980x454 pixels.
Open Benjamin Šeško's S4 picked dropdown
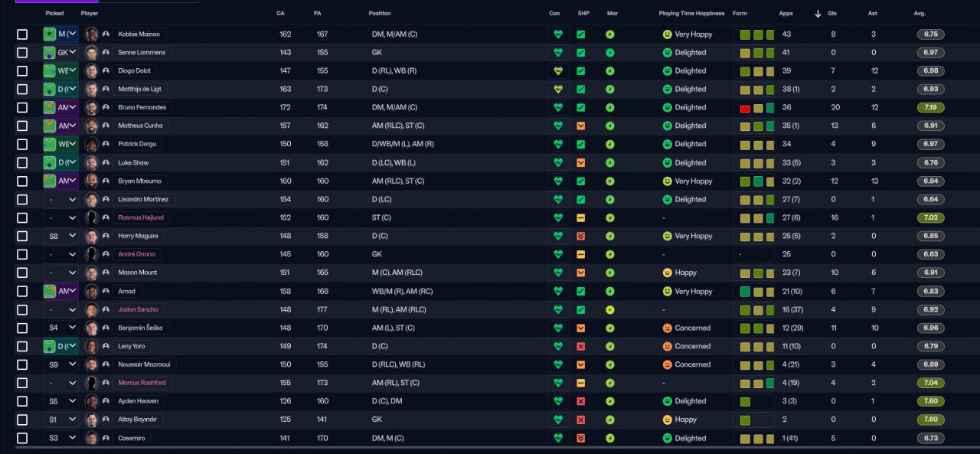click(x=60, y=328)
